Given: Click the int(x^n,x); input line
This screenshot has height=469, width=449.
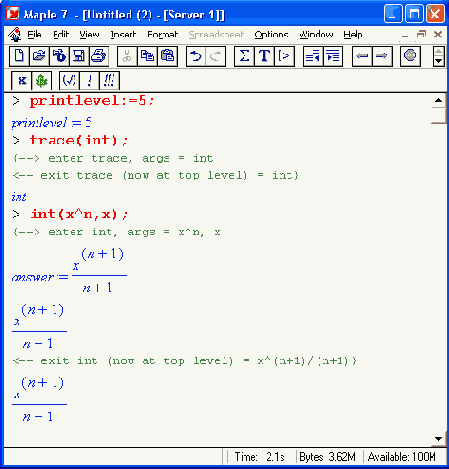Looking at the screenshot, I should click(x=79, y=214).
